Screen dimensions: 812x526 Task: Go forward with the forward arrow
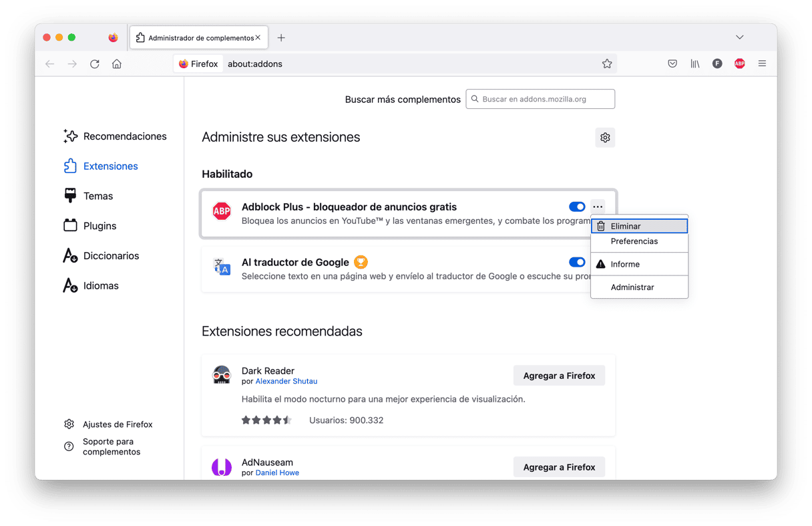pyautogui.click(x=72, y=64)
